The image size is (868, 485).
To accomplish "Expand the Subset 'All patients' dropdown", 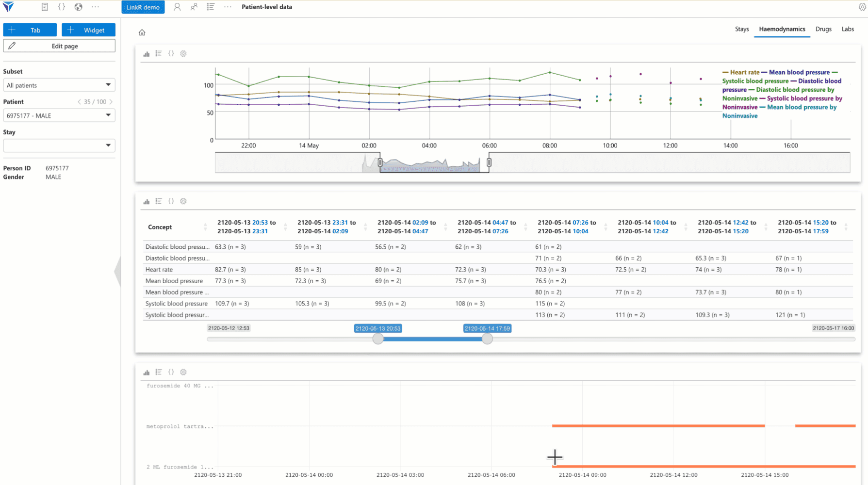I will pyautogui.click(x=59, y=85).
